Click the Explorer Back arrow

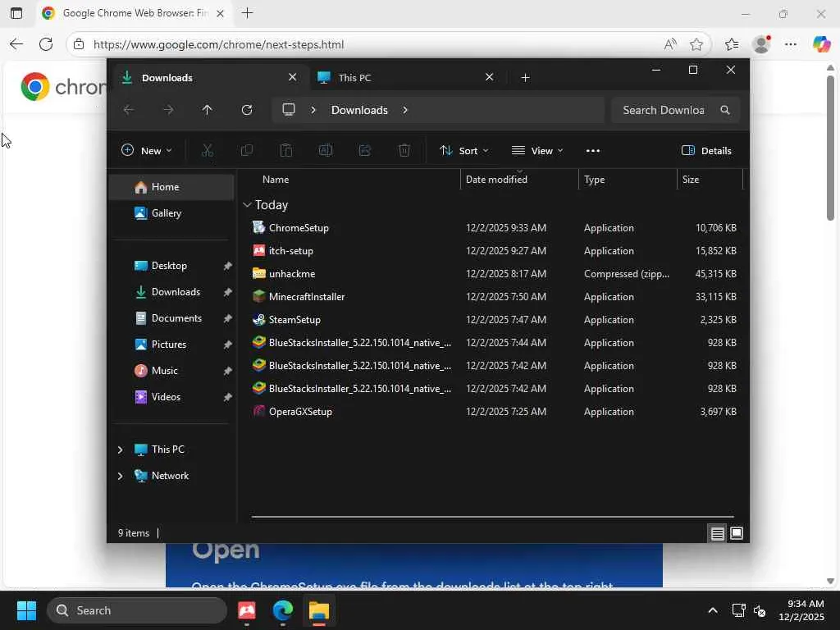(129, 110)
